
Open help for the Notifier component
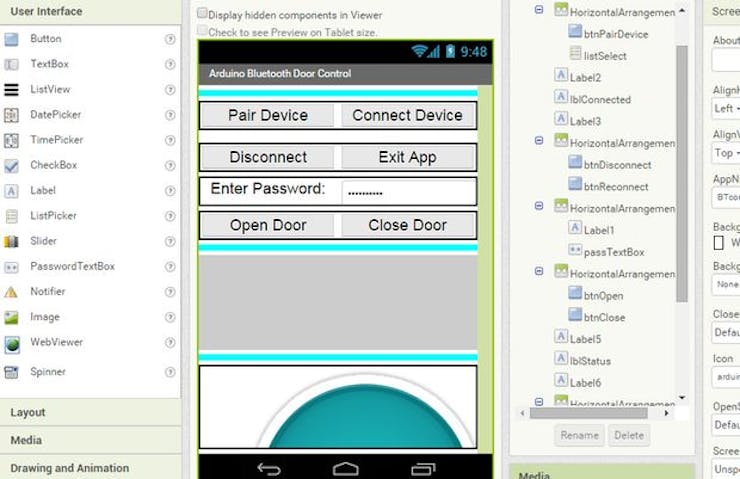(x=170, y=292)
